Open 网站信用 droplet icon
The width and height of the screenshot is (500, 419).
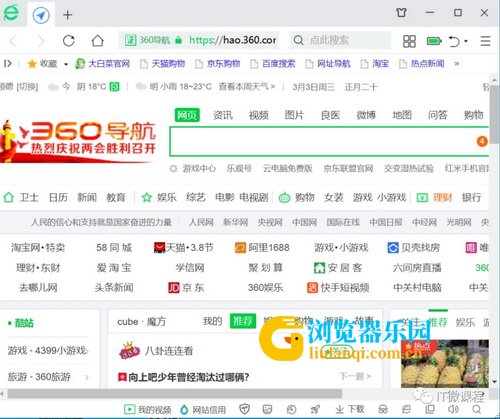tap(184, 409)
